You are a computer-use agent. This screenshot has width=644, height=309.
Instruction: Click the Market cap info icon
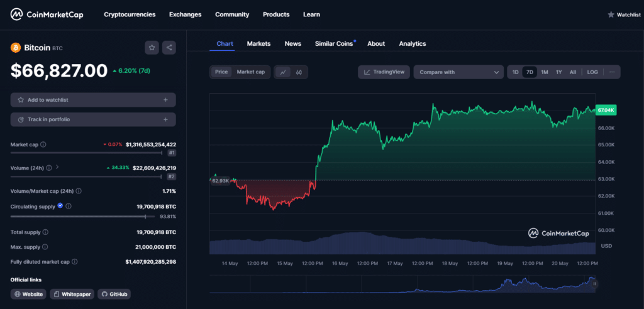[x=43, y=144]
